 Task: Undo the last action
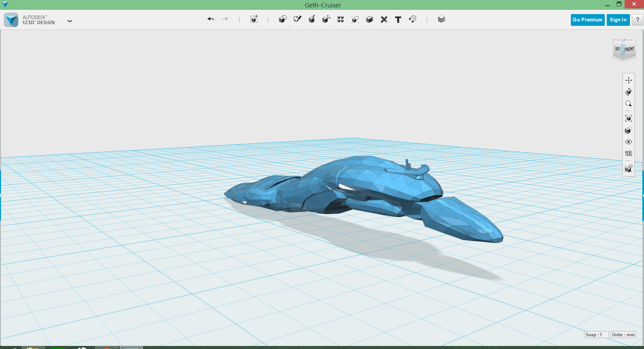pyautogui.click(x=211, y=19)
